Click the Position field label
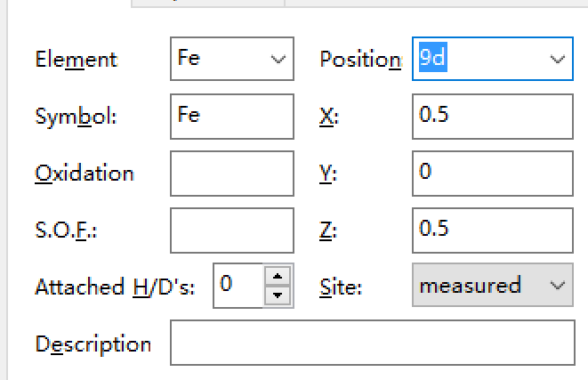The height and width of the screenshot is (380, 588). (x=359, y=60)
